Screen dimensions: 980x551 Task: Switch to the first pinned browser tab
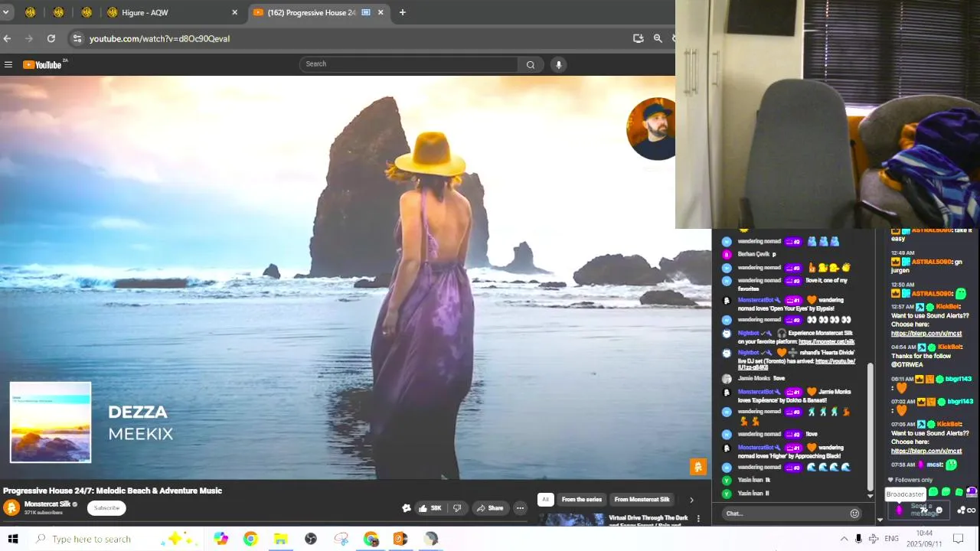[x=31, y=12]
